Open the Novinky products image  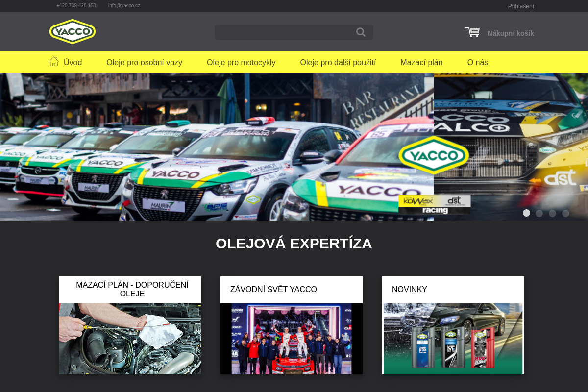click(453, 339)
